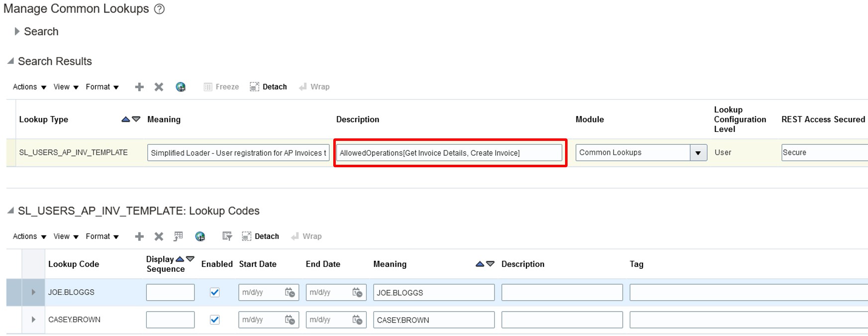
Task: Delete lookup type with X icon
Action: click(159, 87)
